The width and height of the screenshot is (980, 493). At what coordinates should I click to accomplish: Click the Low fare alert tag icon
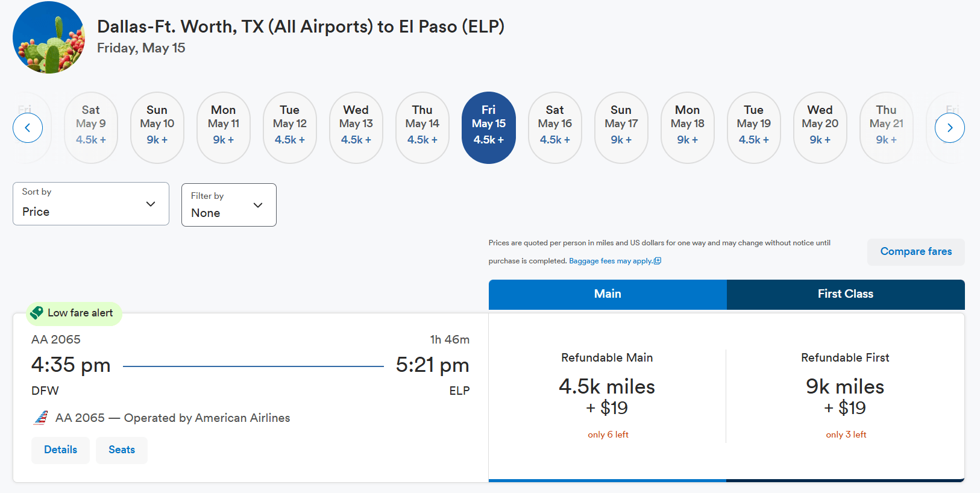pos(37,313)
